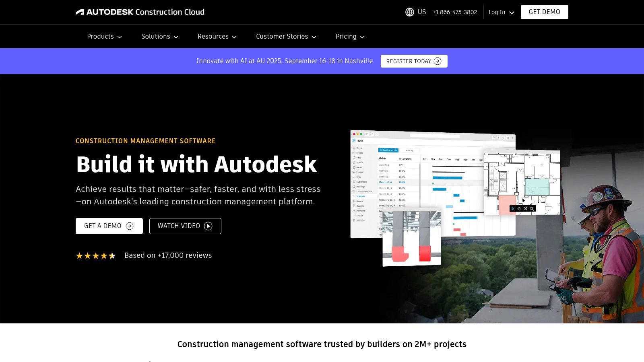Click the 'Based on +17,000 reviews' text
The height and width of the screenshot is (362, 644).
coord(168,255)
